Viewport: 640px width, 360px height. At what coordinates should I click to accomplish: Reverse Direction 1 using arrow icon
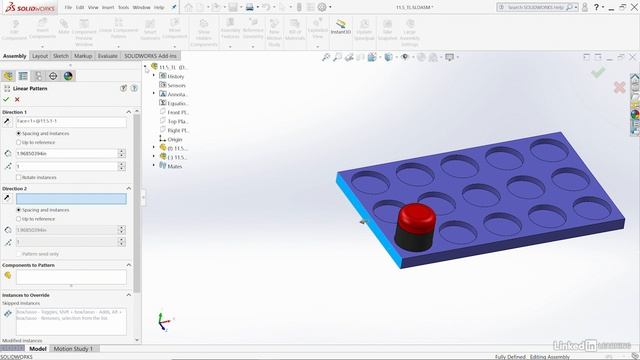coord(7,122)
